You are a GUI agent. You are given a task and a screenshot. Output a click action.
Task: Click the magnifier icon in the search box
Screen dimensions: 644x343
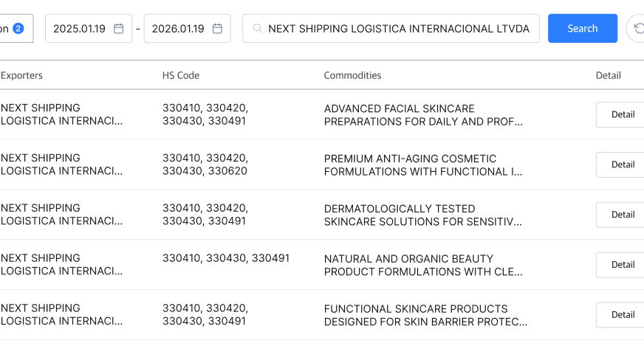tap(257, 29)
